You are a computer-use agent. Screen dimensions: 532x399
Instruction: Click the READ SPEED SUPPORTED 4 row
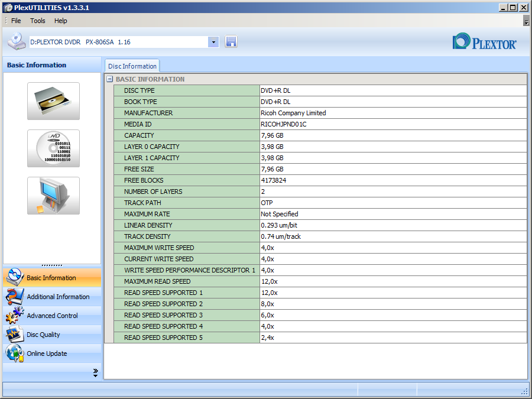pyautogui.click(x=320, y=326)
